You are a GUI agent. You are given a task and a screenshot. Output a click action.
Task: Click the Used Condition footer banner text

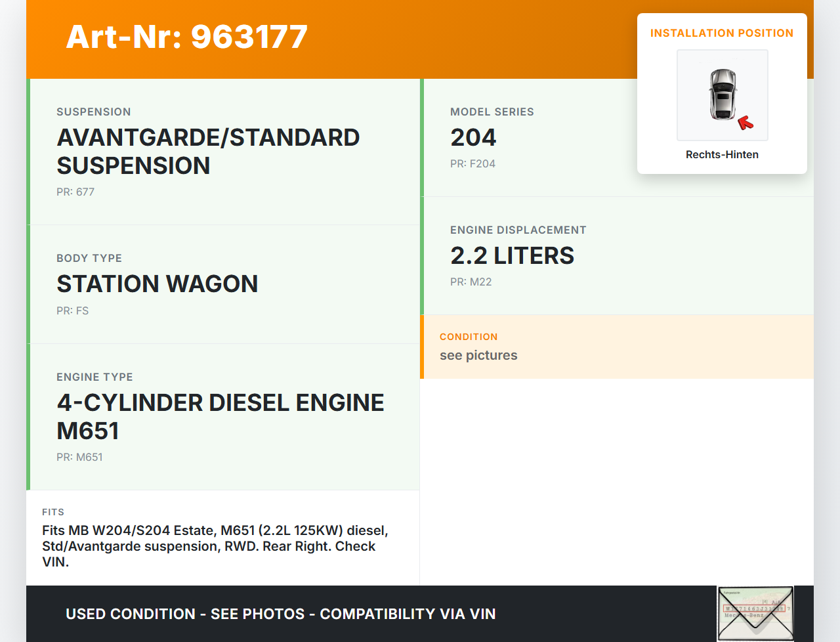pyautogui.click(x=280, y=614)
